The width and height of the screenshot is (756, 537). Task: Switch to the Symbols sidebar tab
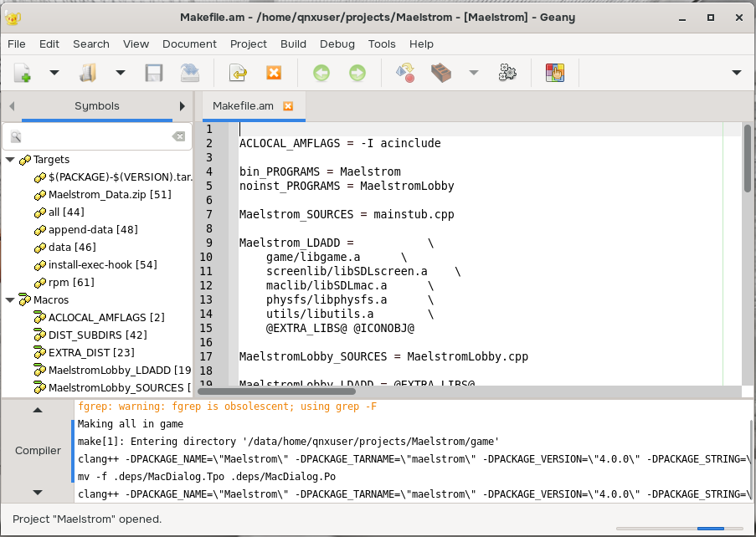click(x=96, y=106)
